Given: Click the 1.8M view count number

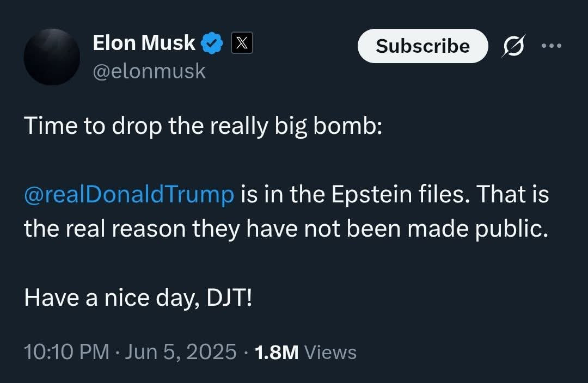Looking at the screenshot, I should pyautogui.click(x=277, y=352).
